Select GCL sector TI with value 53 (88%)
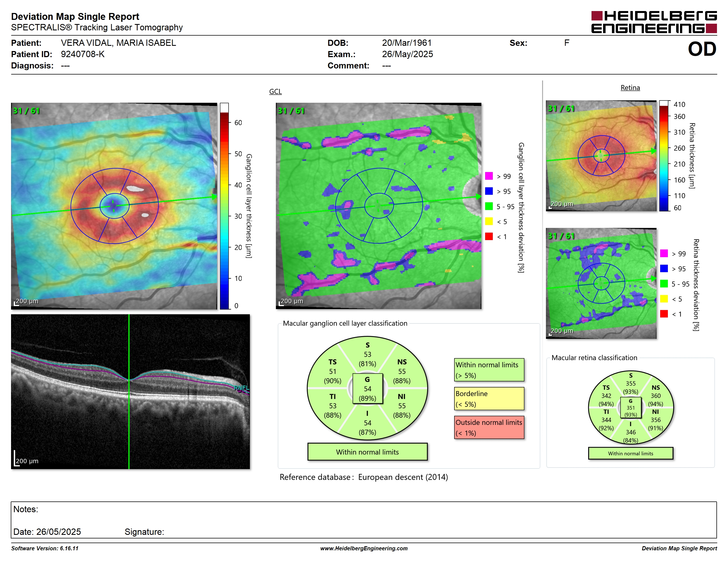Viewport: 728px width, 563px height. 332,406
